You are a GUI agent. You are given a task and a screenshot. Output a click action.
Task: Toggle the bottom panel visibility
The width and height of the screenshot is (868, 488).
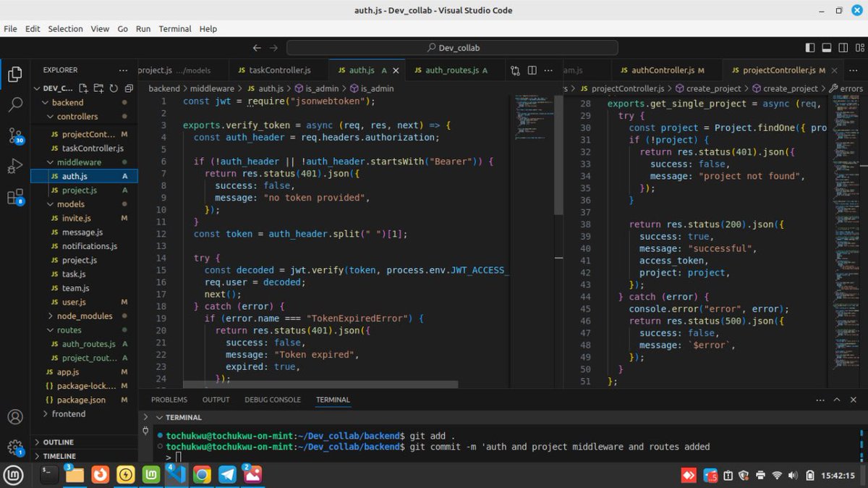tap(826, 48)
